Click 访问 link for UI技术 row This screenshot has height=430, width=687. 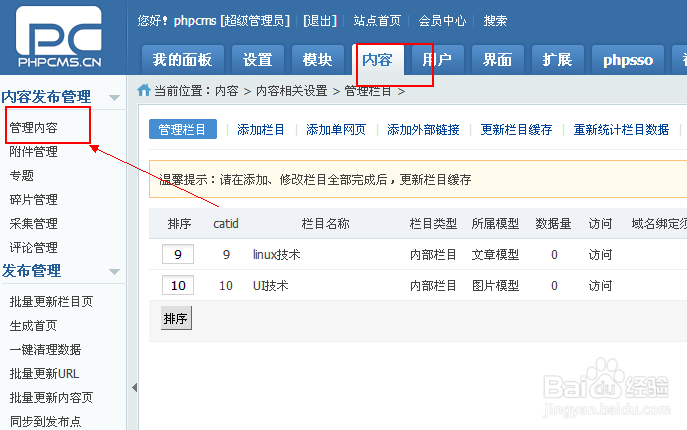(600, 286)
